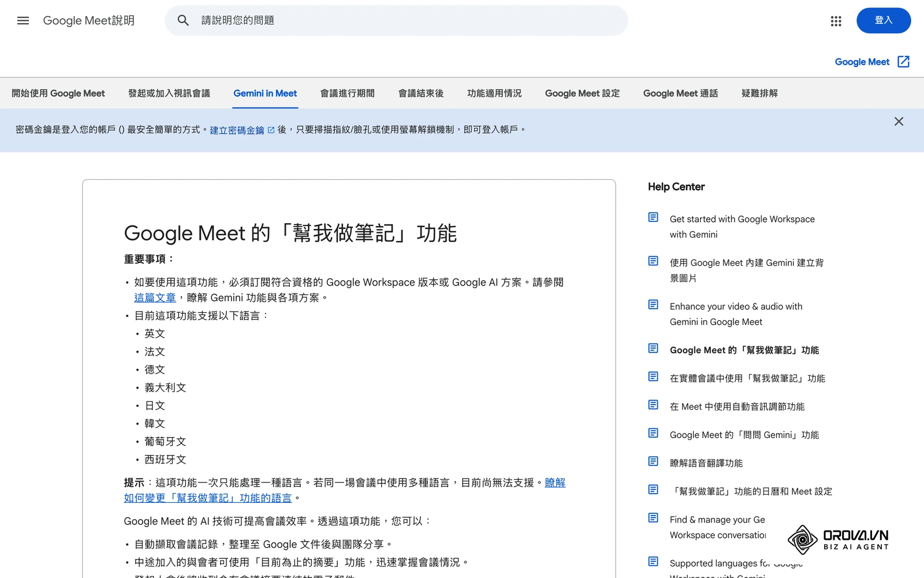The image size is (924, 578).
Task: Click article icon beside Get started with Google Workspace
Action: pyautogui.click(x=653, y=217)
